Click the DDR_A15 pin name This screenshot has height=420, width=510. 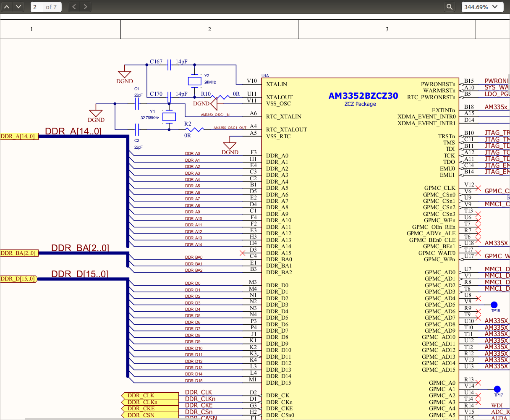[x=279, y=253]
